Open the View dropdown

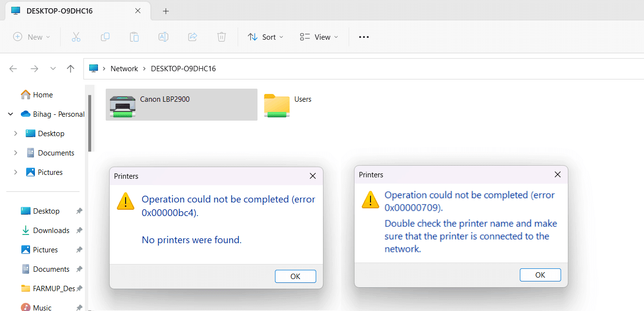(x=319, y=37)
